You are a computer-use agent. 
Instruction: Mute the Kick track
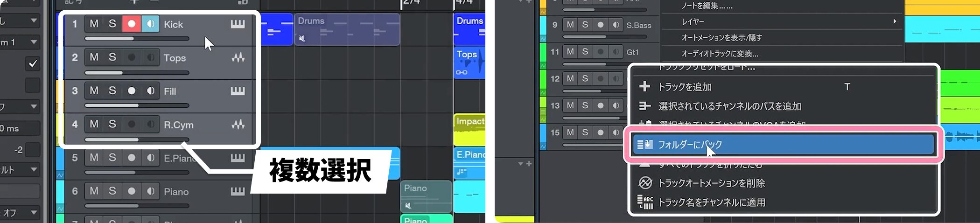(x=94, y=24)
